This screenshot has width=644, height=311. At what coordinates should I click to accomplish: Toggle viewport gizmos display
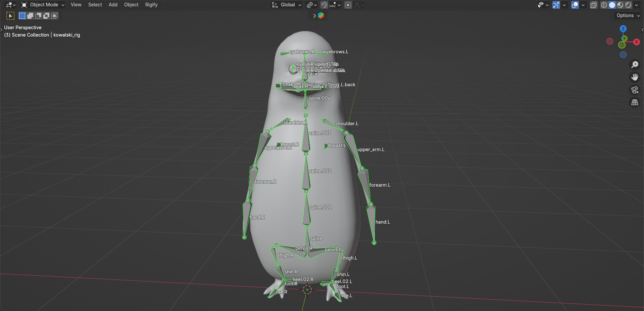click(556, 5)
